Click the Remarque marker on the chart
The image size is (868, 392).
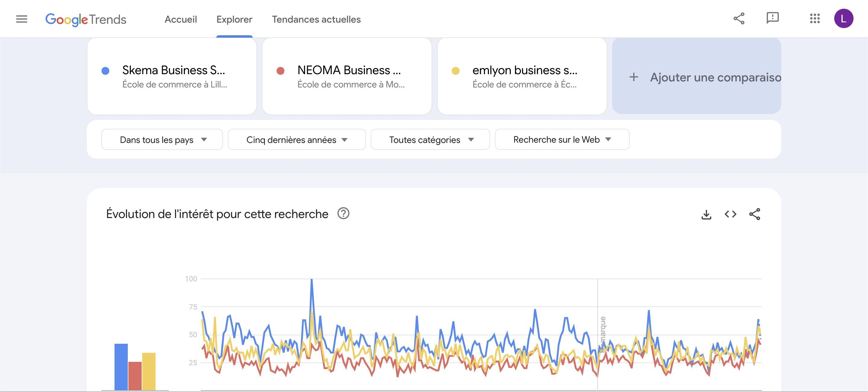(603, 334)
